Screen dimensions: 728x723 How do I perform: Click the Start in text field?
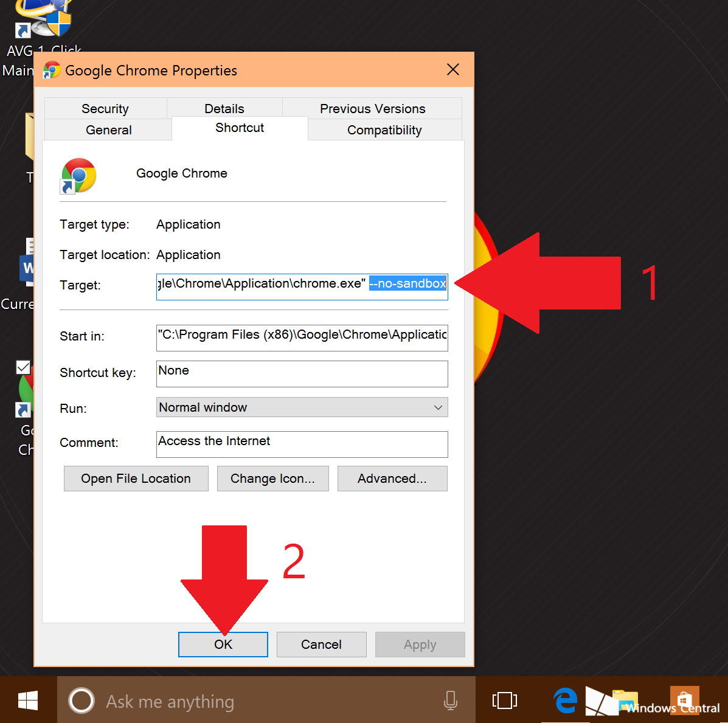pyautogui.click(x=302, y=338)
